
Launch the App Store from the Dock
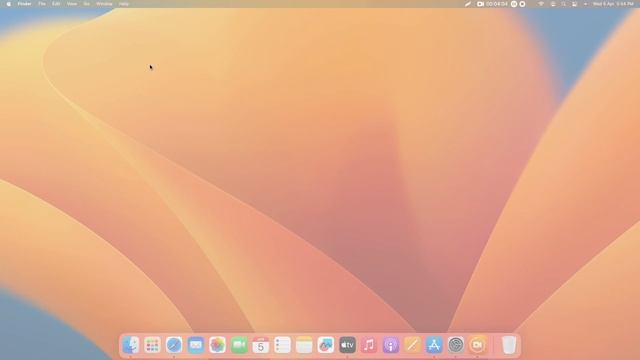coord(434,345)
